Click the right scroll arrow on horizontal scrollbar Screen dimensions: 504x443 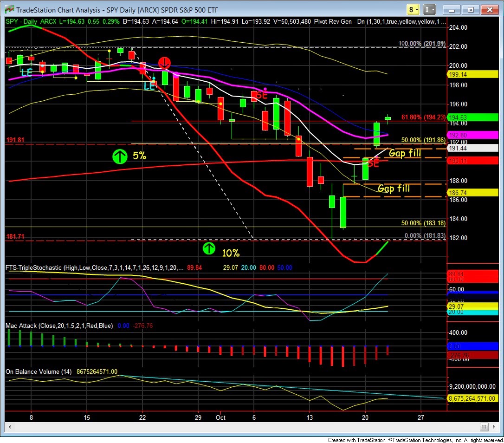(x=494, y=427)
